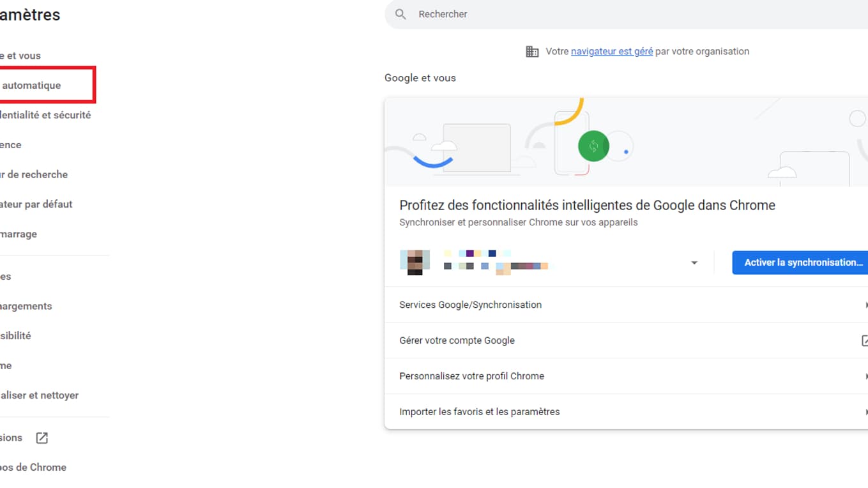Viewport: 868px width, 488px height.
Task: Select the 'sibilité' sidebar item
Action: point(15,335)
